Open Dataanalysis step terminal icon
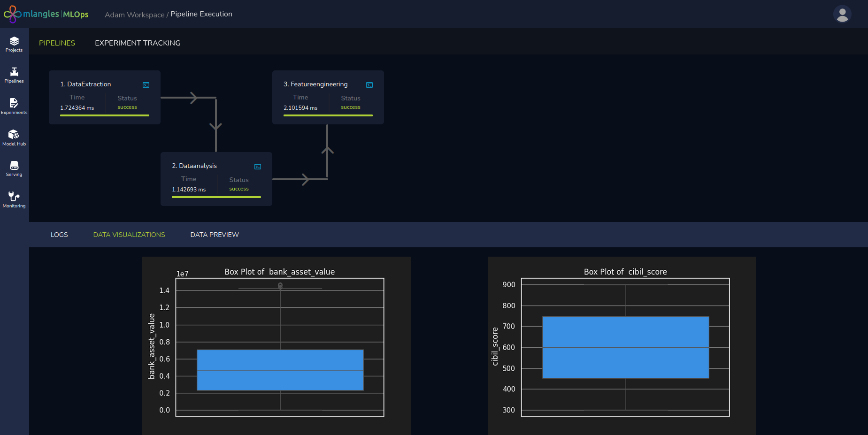Viewport: 868px width, 435px height. click(x=258, y=167)
